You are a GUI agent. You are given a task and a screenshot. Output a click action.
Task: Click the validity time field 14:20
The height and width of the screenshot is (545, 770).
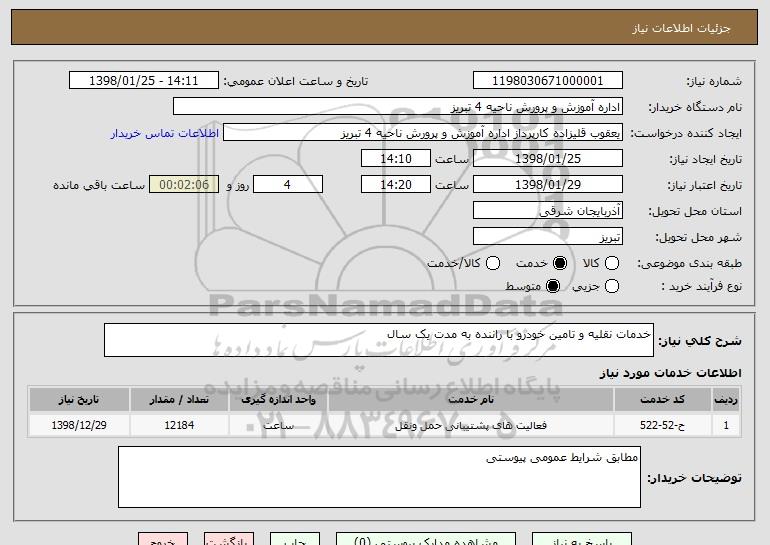(x=396, y=185)
